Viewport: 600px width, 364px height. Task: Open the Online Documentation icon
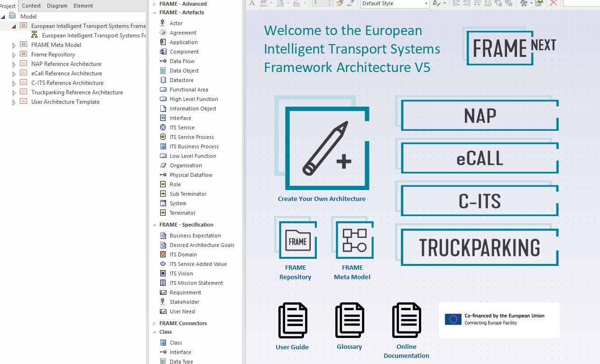click(x=406, y=321)
